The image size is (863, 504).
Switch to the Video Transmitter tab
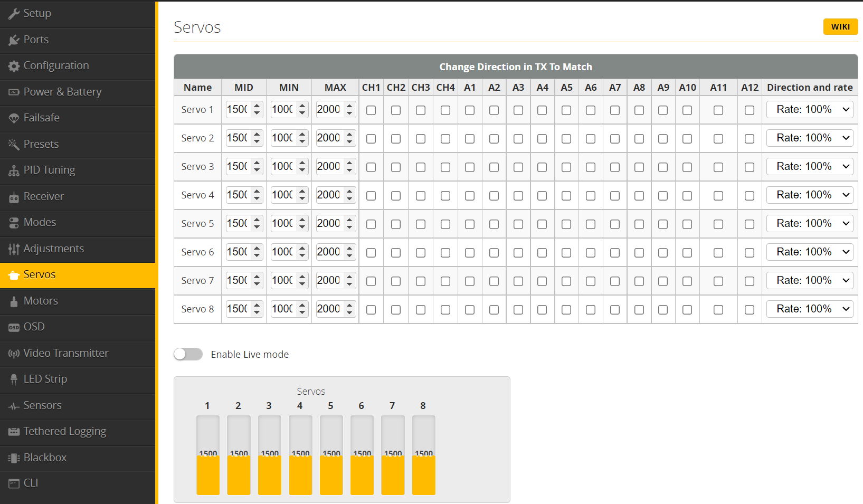(66, 353)
